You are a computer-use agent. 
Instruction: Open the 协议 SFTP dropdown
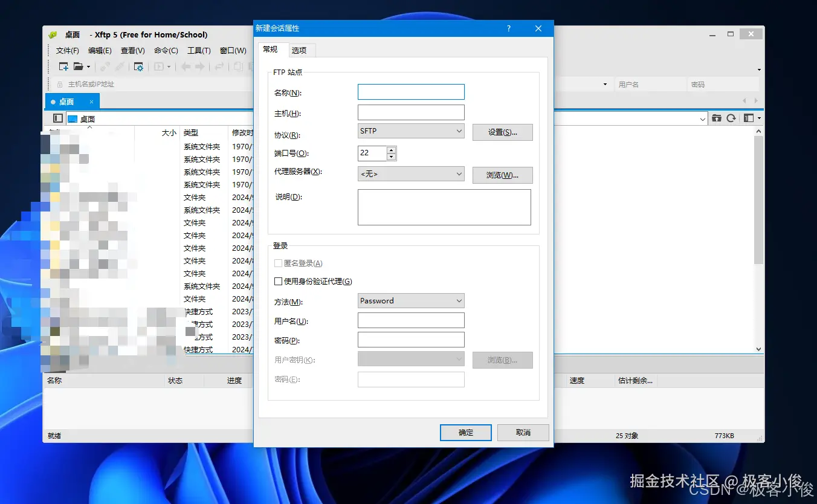pyautogui.click(x=411, y=131)
